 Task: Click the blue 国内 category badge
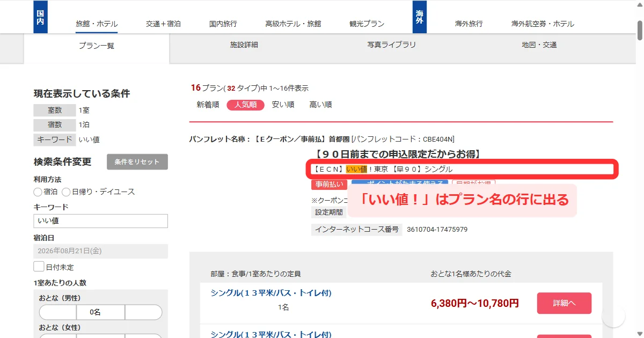40,17
